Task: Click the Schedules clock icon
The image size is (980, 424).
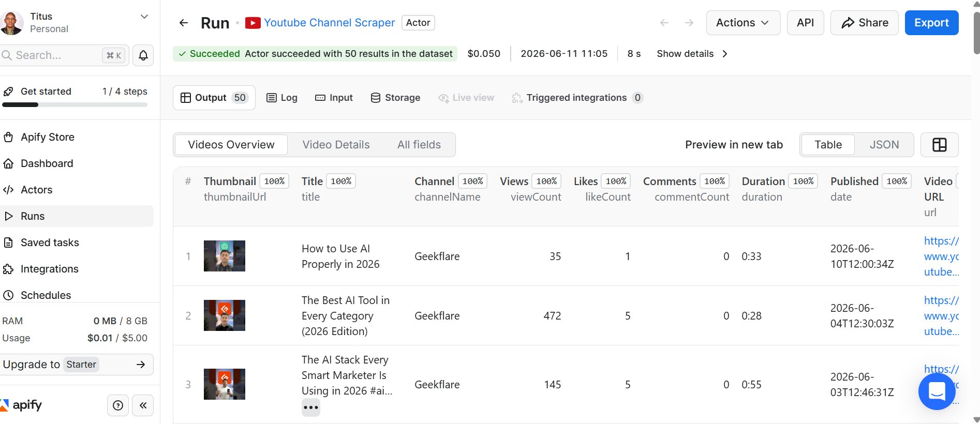Action: click(x=8, y=295)
